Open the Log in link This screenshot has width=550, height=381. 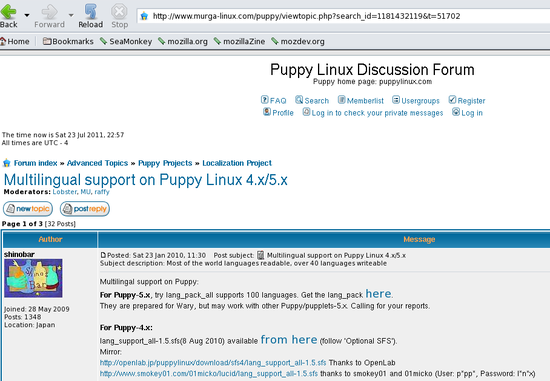472,113
